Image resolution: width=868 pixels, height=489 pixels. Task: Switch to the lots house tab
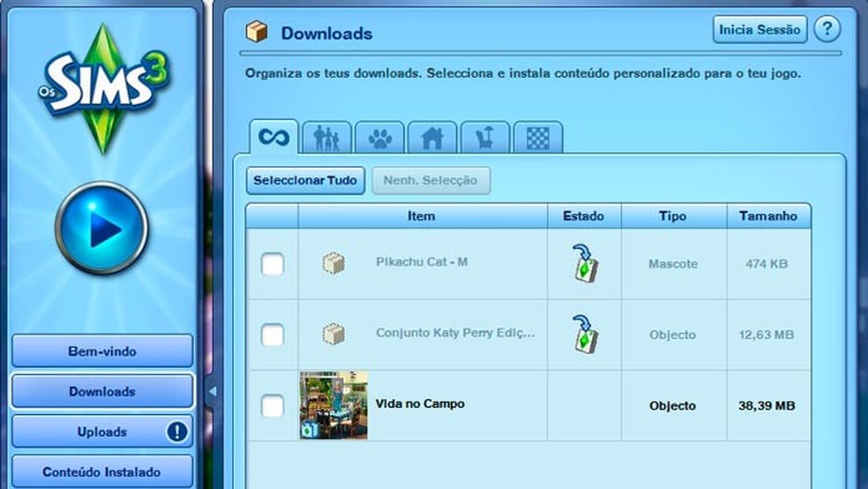tap(432, 138)
